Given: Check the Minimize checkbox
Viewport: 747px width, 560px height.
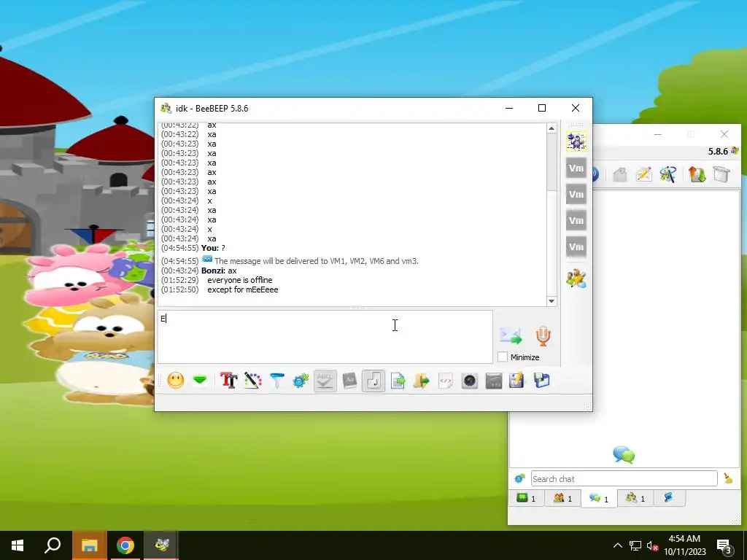Looking at the screenshot, I should point(502,357).
